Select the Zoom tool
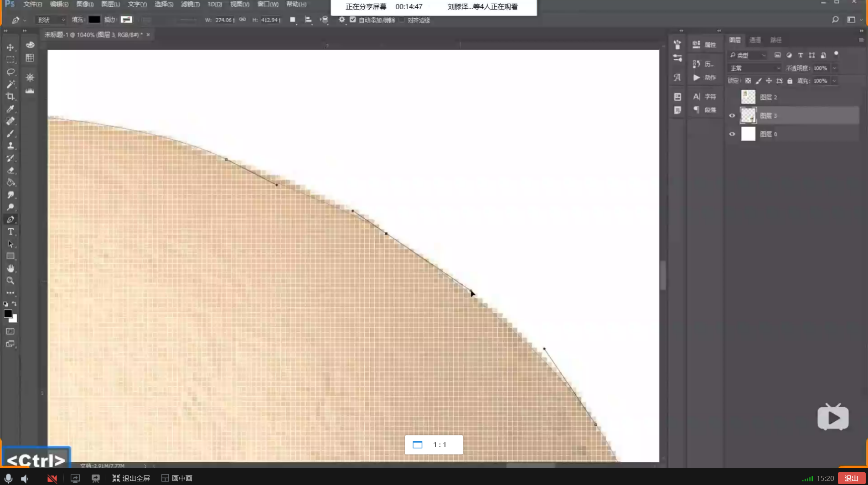This screenshot has height=485, width=868. click(x=10, y=281)
